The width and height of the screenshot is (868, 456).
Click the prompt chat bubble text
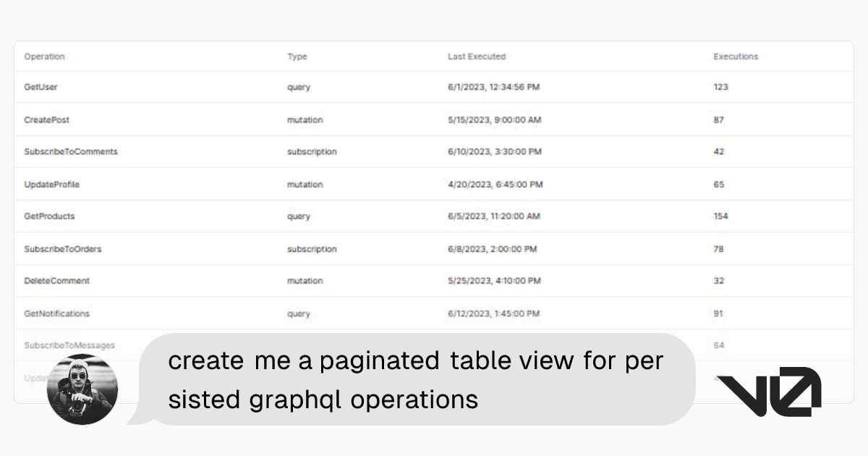click(x=415, y=379)
